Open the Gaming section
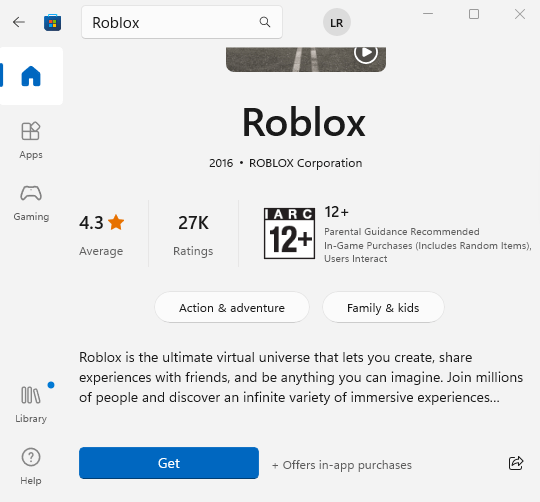Viewport: 540px width, 502px height. (31, 203)
